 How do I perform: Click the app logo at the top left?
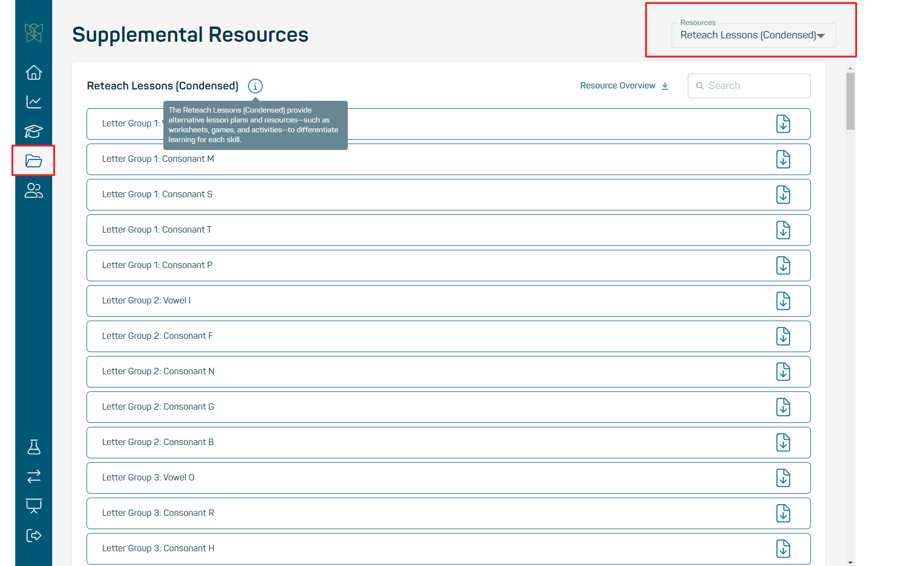33,33
